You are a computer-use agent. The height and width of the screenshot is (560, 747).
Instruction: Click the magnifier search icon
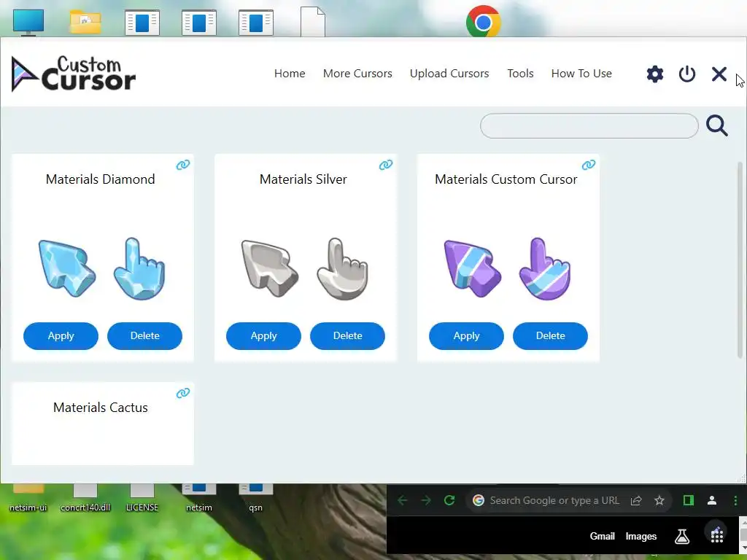(x=717, y=125)
